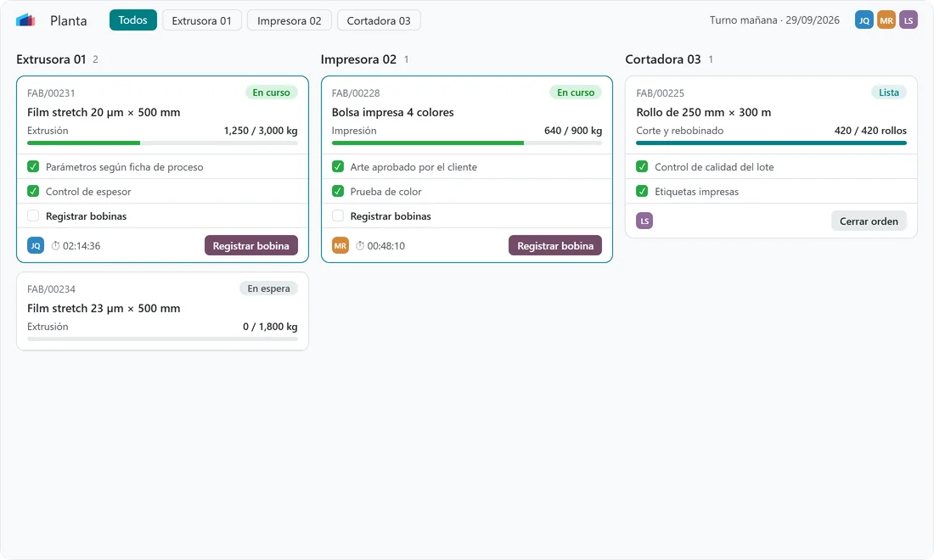Select the Todos filter tab

click(132, 20)
